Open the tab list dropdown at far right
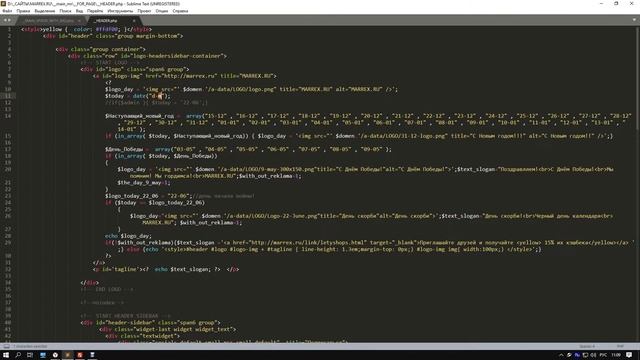Image resolution: width=640 pixels, height=360 pixels. (x=634, y=20)
